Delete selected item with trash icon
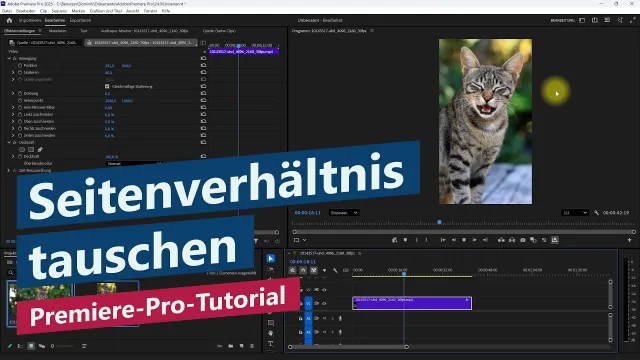 coord(252,346)
